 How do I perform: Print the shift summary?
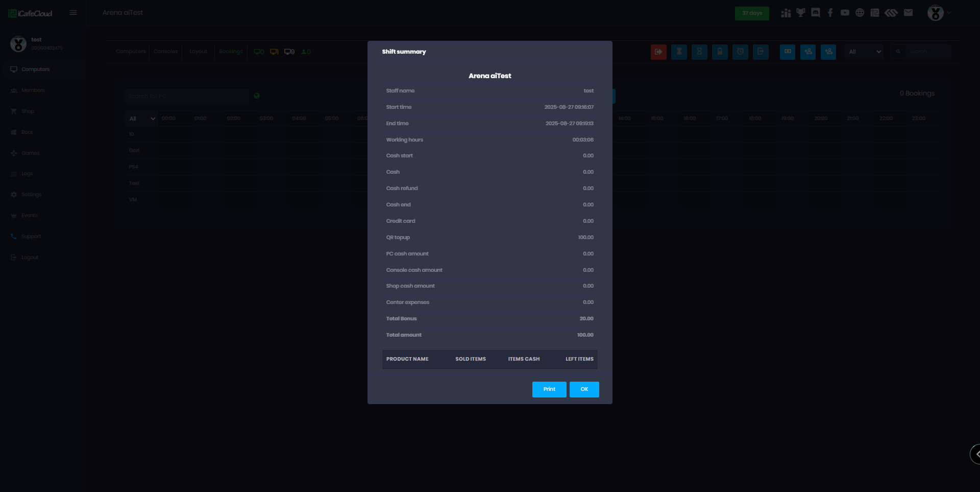(x=549, y=389)
